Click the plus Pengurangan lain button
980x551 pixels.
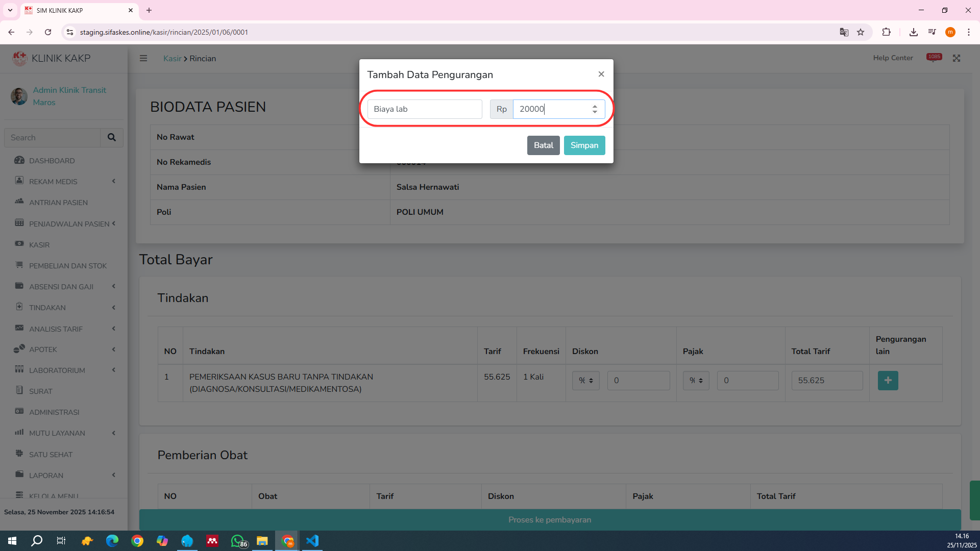[x=888, y=381]
